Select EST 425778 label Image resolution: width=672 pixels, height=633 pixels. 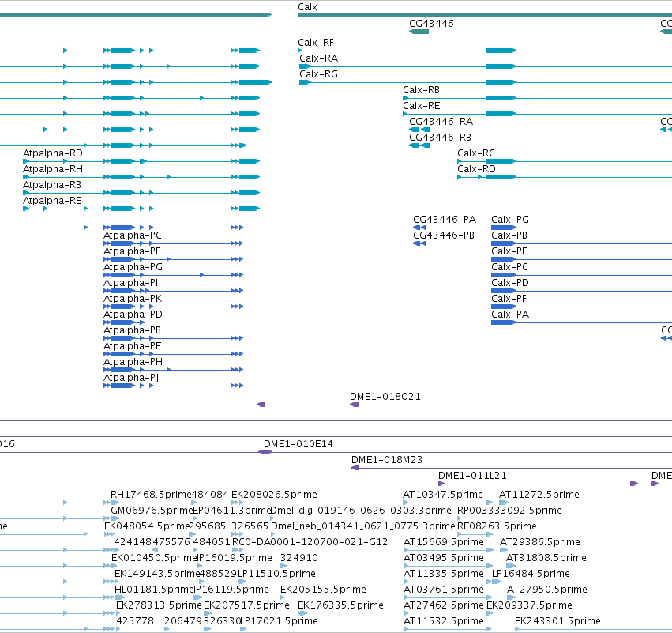(x=135, y=621)
